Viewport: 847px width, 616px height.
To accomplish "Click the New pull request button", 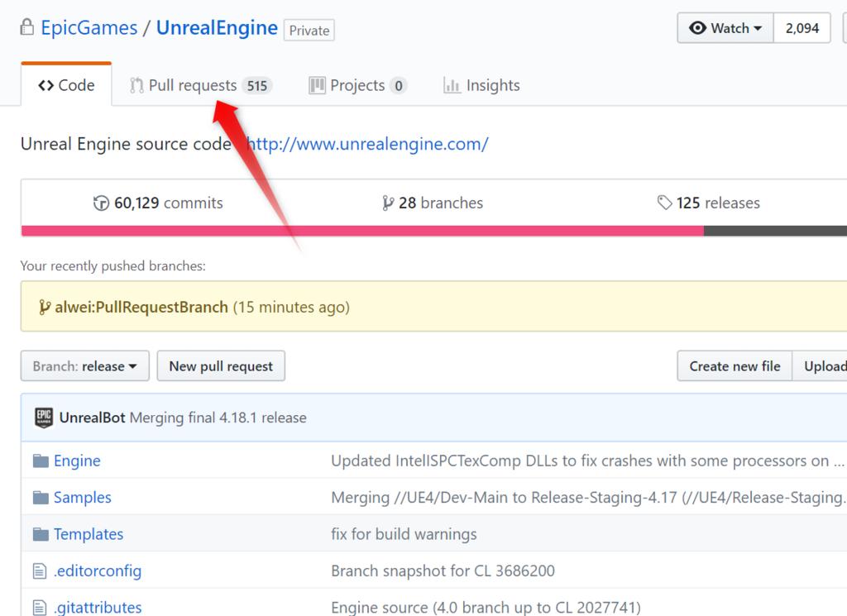I will pyautogui.click(x=221, y=366).
